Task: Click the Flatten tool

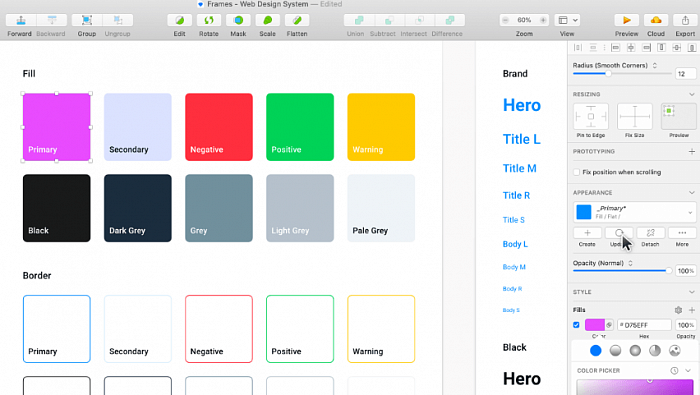Action: click(297, 20)
